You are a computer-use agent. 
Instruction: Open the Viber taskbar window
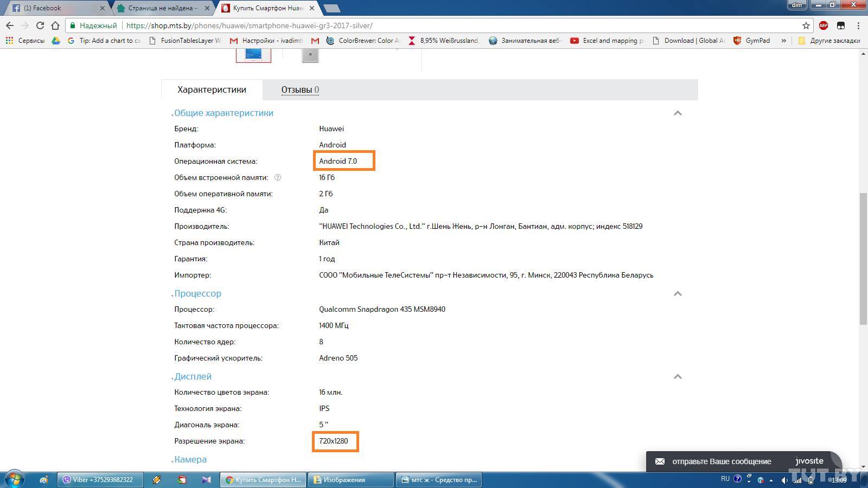tap(100, 480)
